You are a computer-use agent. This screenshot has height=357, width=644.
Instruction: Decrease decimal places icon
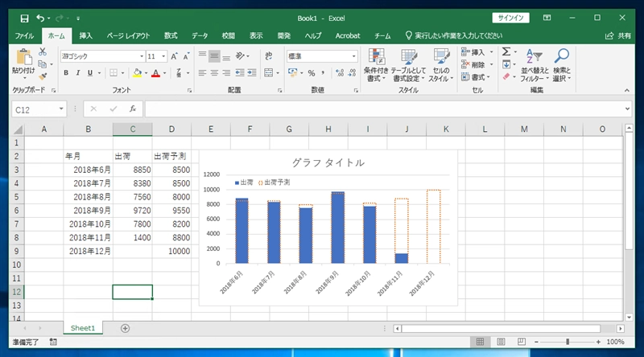(352, 73)
